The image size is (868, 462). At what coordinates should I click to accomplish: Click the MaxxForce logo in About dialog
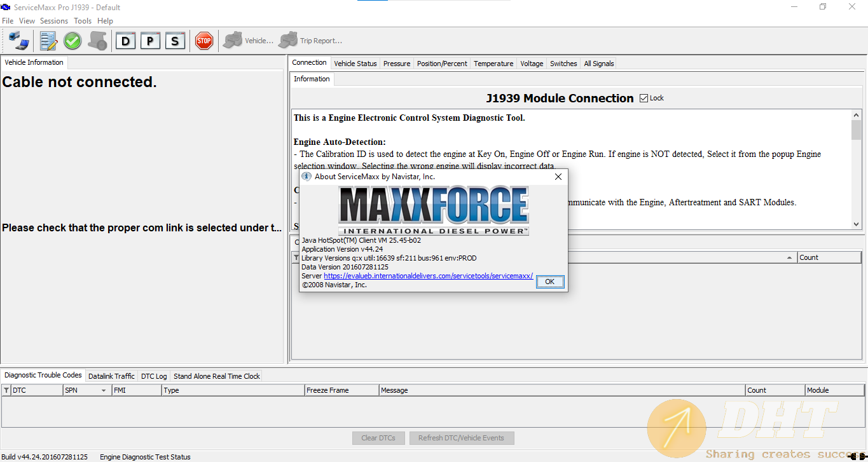434,211
